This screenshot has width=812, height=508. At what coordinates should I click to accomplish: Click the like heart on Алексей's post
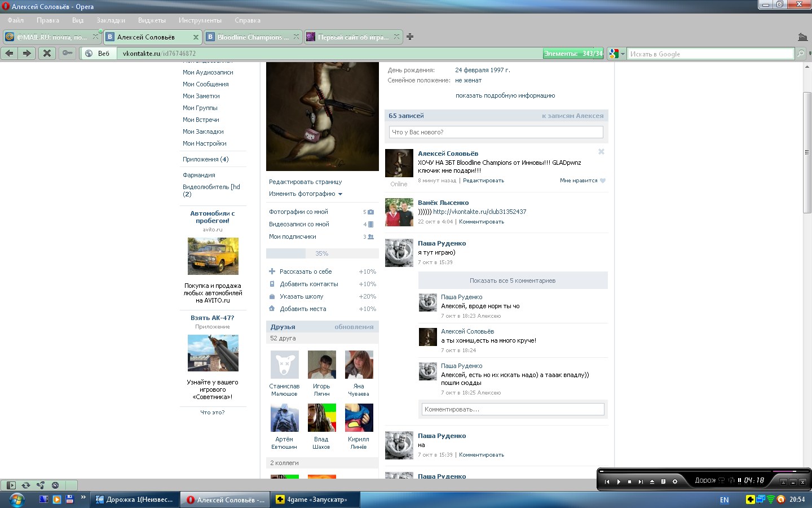click(603, 181)
